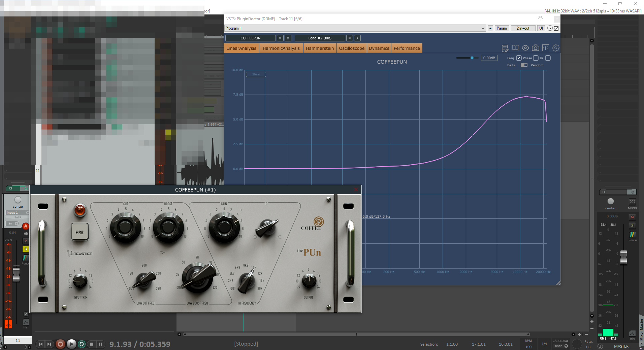Open the 1/4 time signature field

coord(544,344)
